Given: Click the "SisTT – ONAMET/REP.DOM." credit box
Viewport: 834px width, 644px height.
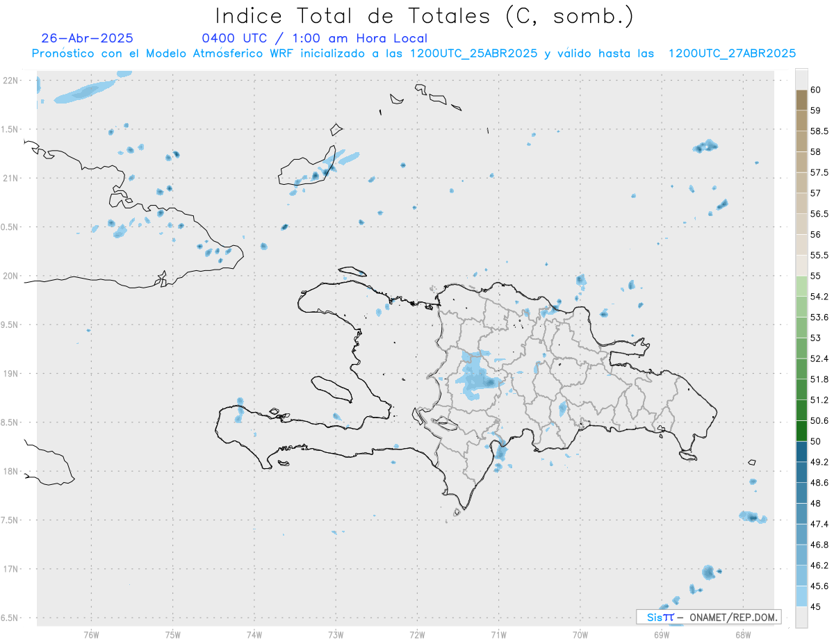Looking at the screenshot, I should point(708,617).
